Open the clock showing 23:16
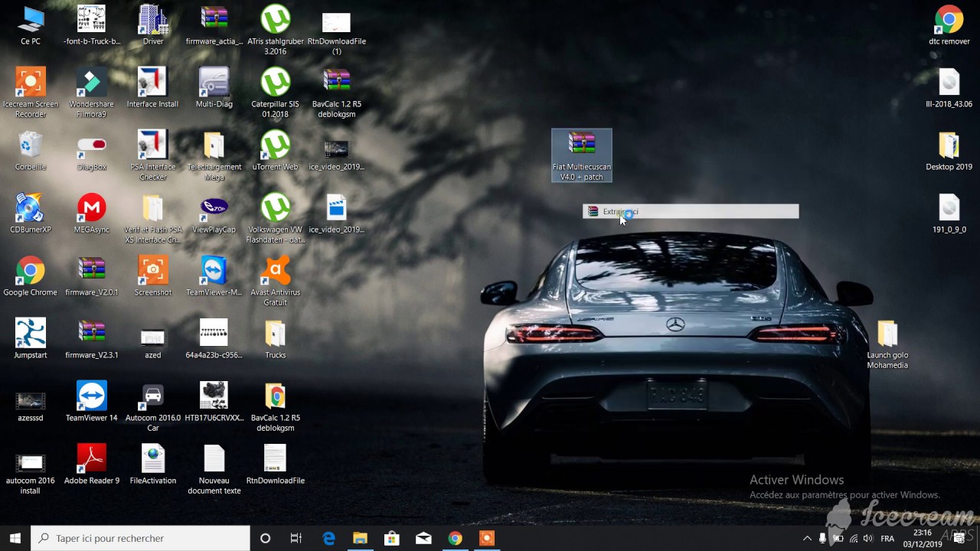Screen dimensions: 980x551 coord(922,538)
